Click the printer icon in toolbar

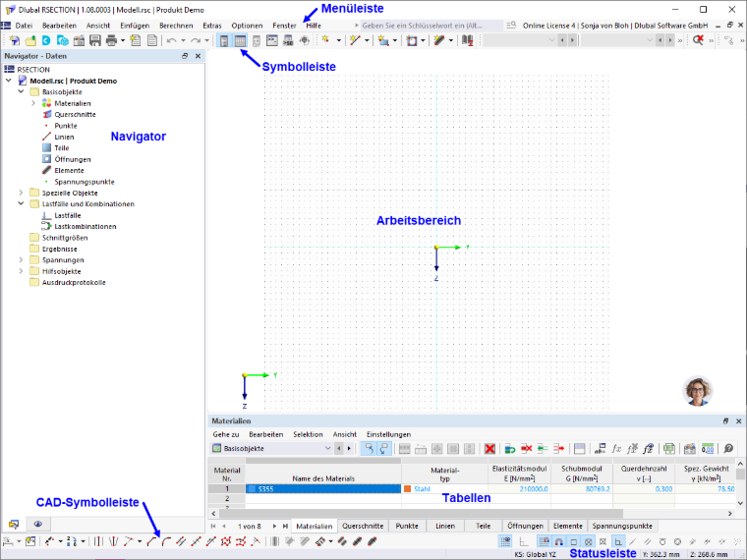click(111, 40)
